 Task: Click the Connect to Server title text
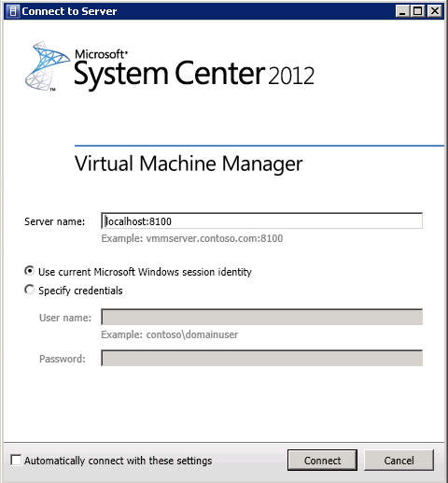(69, 11)
